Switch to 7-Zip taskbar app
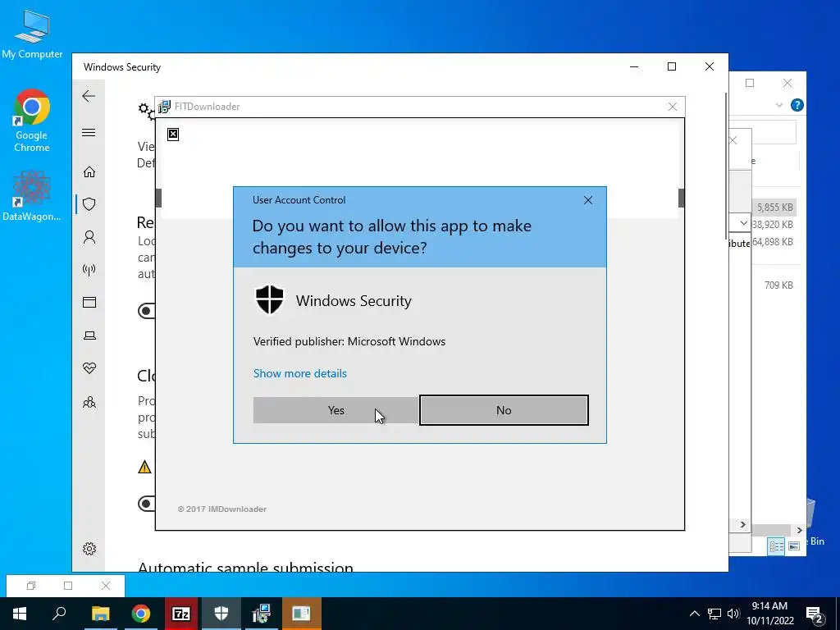Screen dimensions: 840x630 click(181, 614)
